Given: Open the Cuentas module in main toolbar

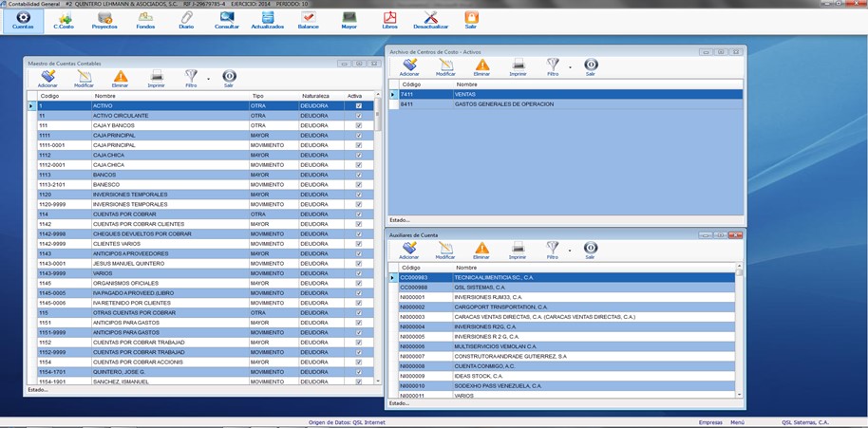Looking at the screenshot, I should pyautogui.click(x=23, y=21).
